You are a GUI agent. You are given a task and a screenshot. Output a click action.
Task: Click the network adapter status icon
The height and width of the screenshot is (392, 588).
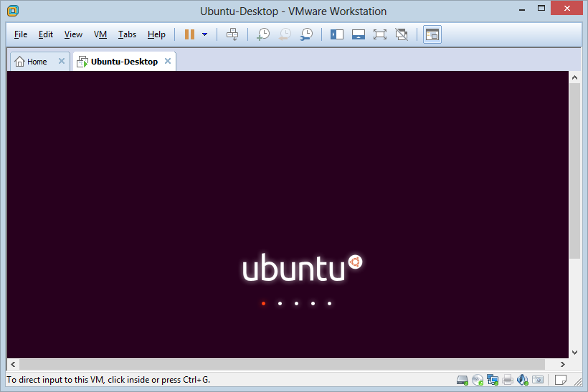(x=493, y=380)
